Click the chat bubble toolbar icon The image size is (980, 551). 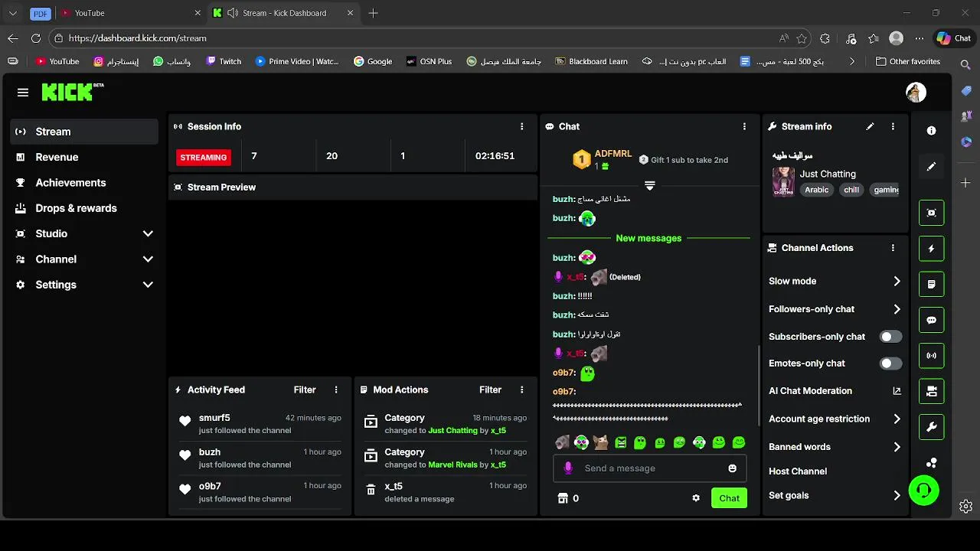pyautogui.click(x=932, y=320)
